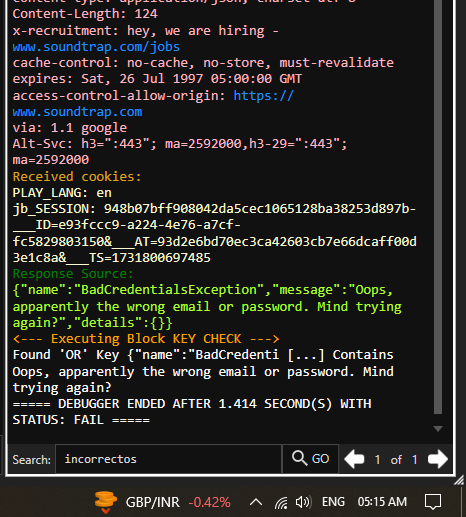Click 'via: 1.1 google' header line

pos(70,128)
